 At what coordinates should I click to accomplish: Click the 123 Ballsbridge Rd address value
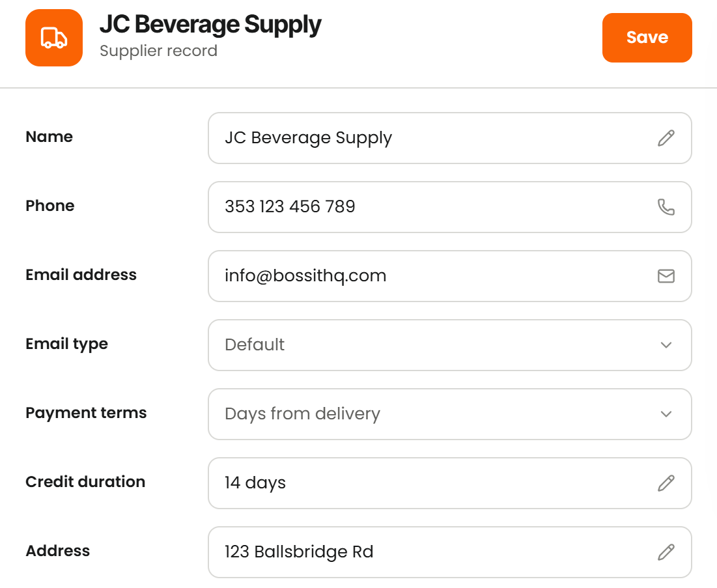coord(299,552)
